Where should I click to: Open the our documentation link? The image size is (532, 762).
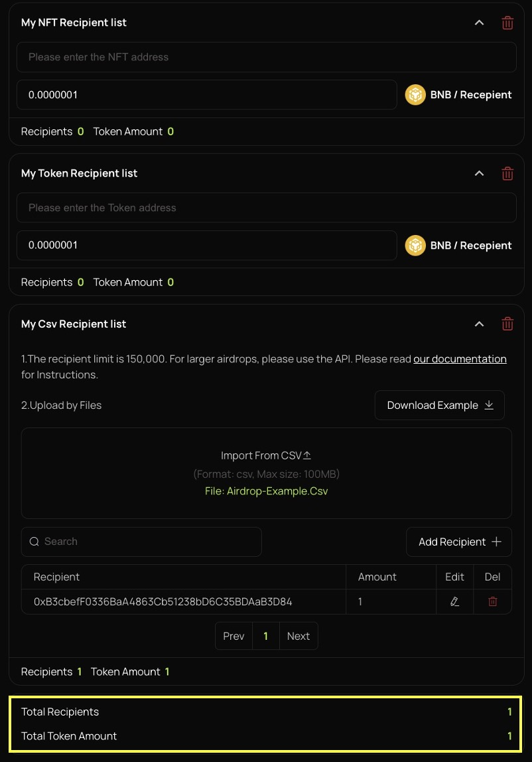[x=460, y=359]
